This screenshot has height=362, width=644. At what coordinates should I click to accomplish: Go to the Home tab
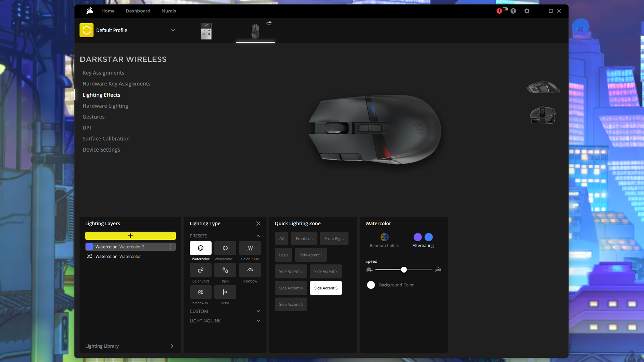point(108,11)
